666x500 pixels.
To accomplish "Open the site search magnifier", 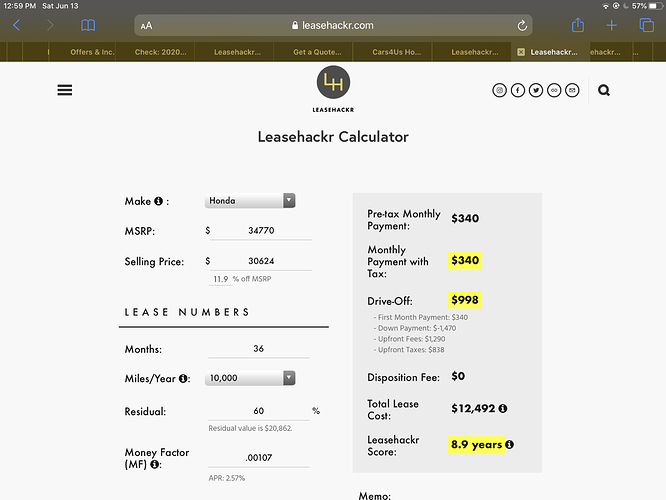I will pyautogui.click(x=604, y=90).
